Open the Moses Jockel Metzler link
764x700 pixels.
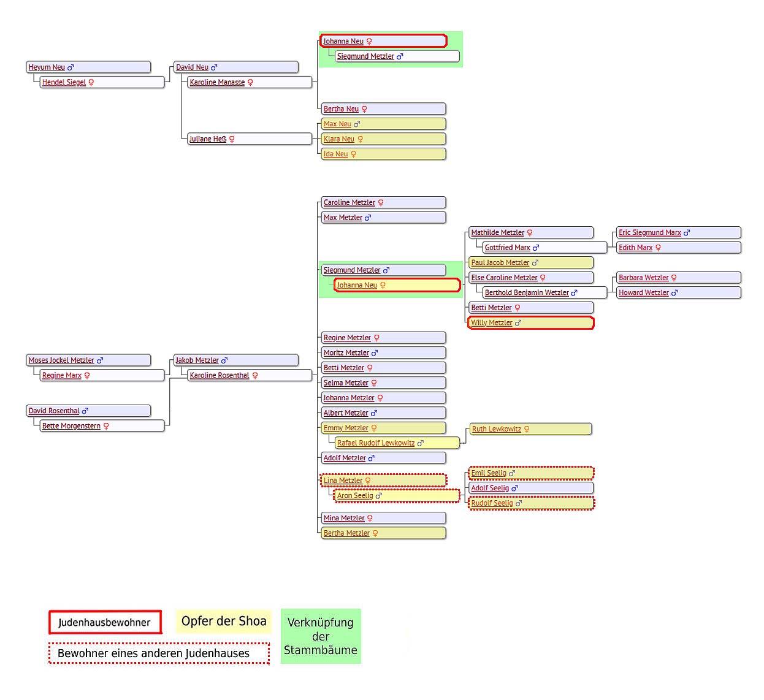tap(61, 360)
